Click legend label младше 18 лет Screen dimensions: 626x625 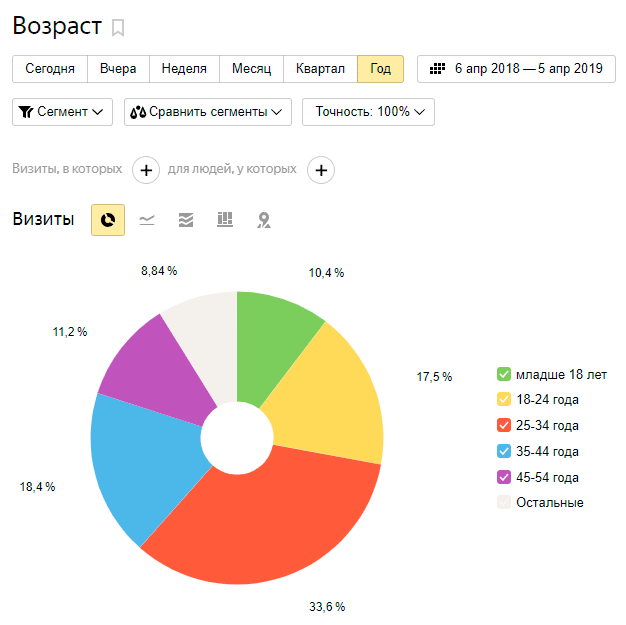click(561, 375)
